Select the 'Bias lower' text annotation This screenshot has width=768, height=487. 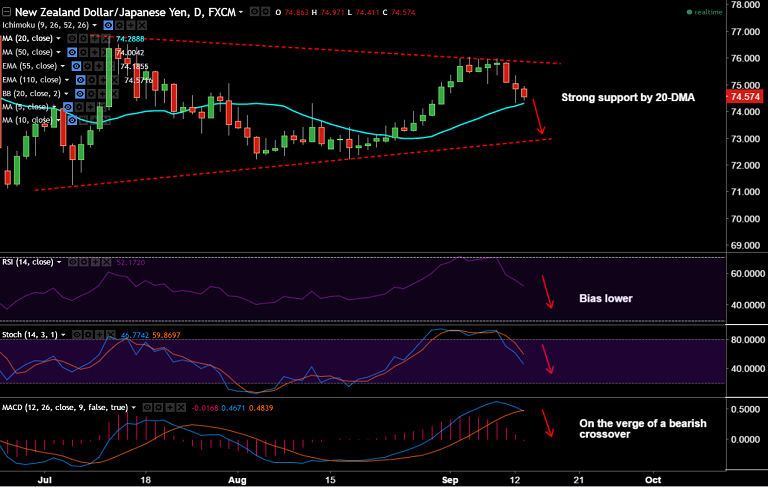pyautogui.click(x=606, y=298)
